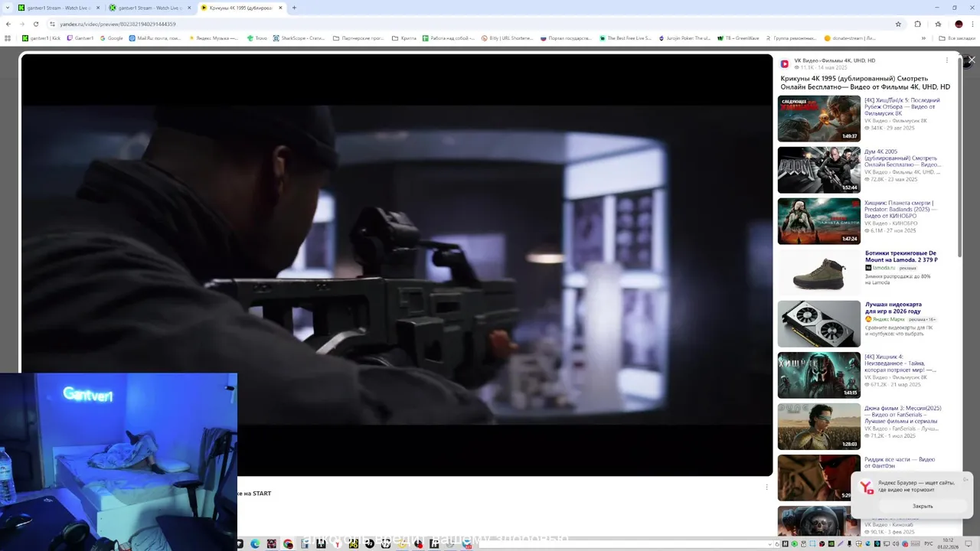980x551 pixels.
Task: Open Microsoft Edge from the taskbar
Action: tap(255, 544)
